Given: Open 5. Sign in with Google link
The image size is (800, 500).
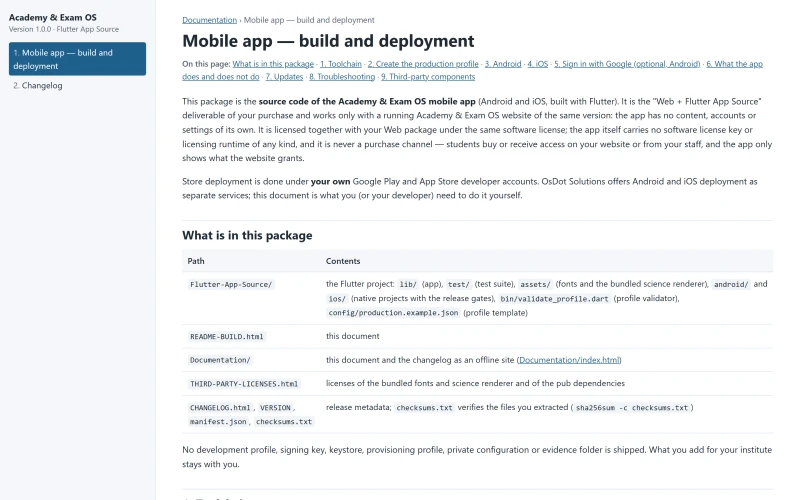Looking at the screenshot, I should click(627, 64).
